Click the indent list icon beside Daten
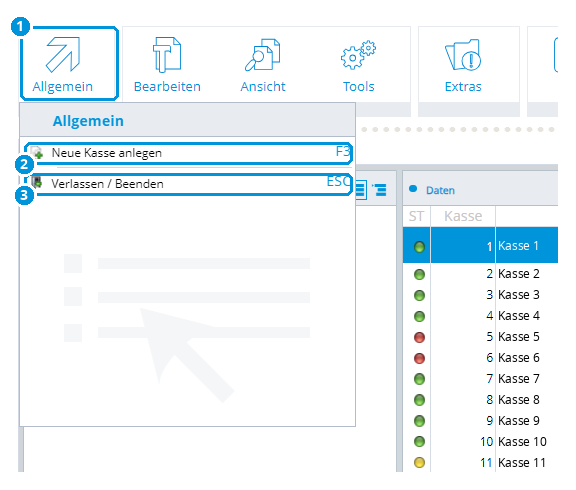Image resolution: width=576 pixels, height=490 pixels. point(380,190)
